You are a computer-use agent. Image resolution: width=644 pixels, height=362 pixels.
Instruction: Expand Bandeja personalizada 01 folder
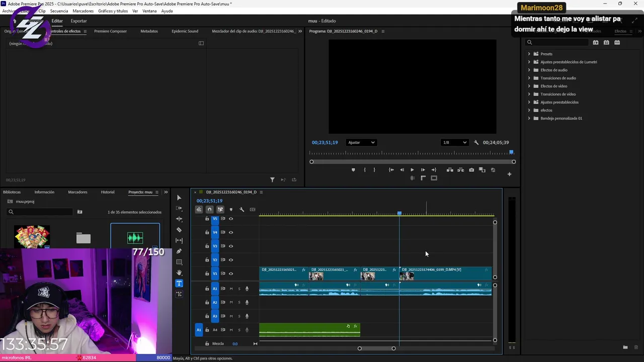pos(529,118)
